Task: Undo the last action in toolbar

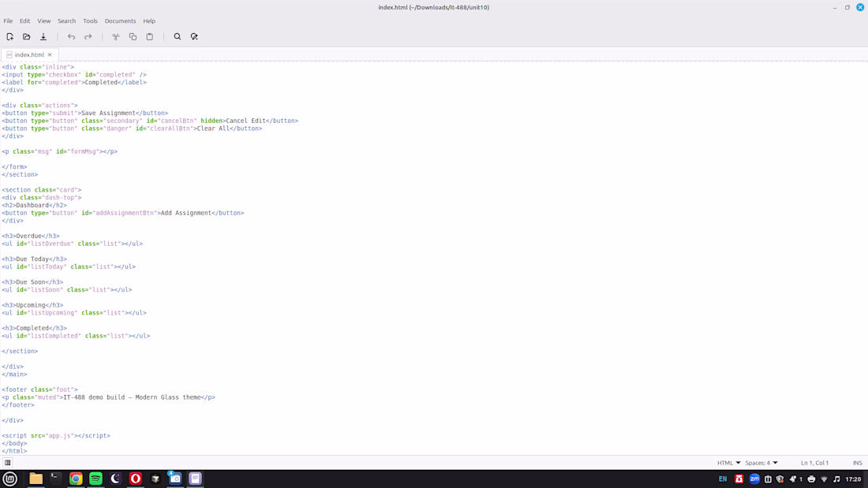Action: pos(71,36)
